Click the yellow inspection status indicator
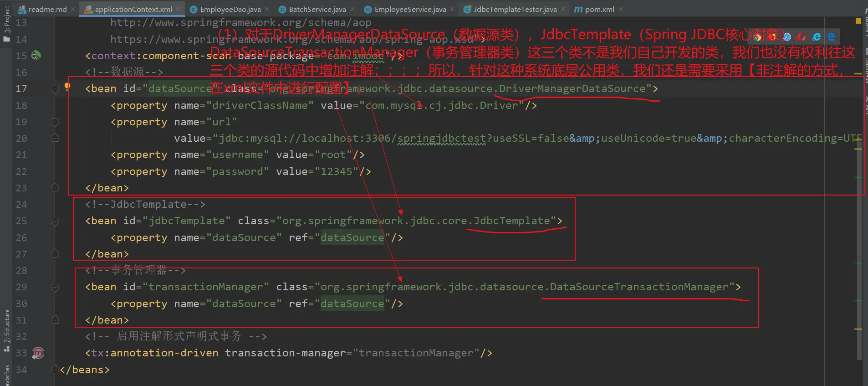This screenshot has height=386, width=868. (858, 21)
